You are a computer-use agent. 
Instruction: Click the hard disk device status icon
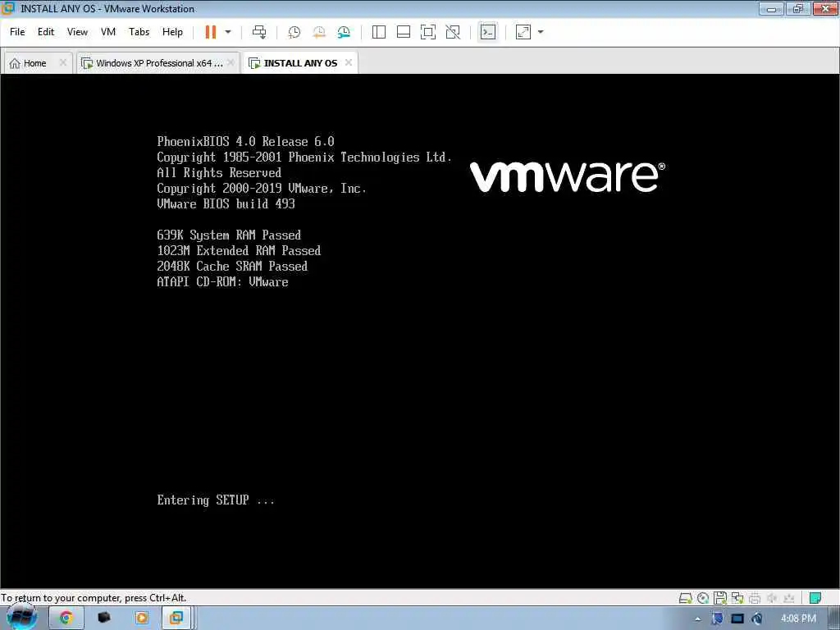pos(685,598)
